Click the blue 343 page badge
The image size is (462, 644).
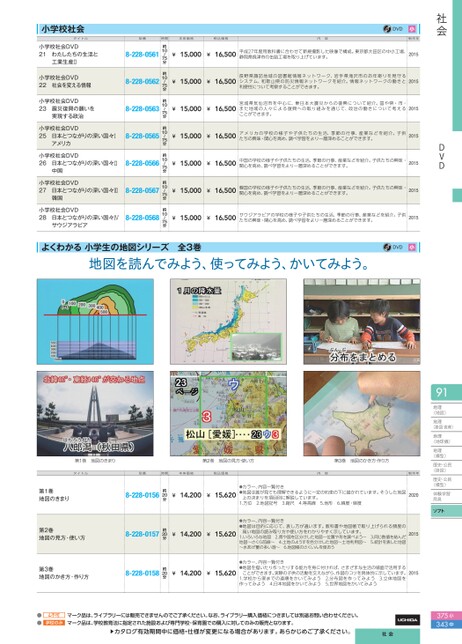pos(446,624)
